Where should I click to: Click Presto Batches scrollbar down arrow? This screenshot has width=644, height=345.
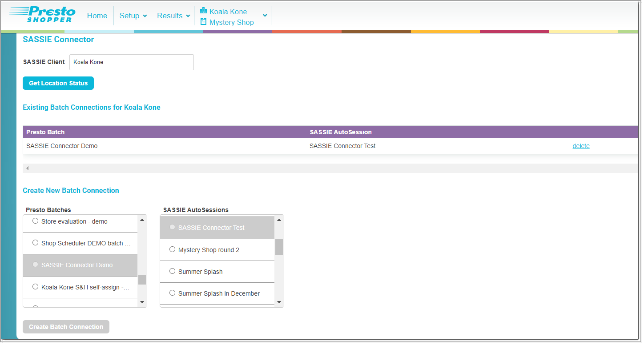point(142,302)
